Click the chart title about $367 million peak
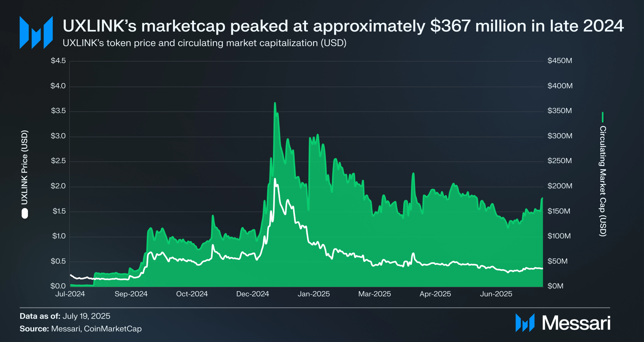Screen dimensions: 644x342 pyautogui.click(x=343, y=26)
